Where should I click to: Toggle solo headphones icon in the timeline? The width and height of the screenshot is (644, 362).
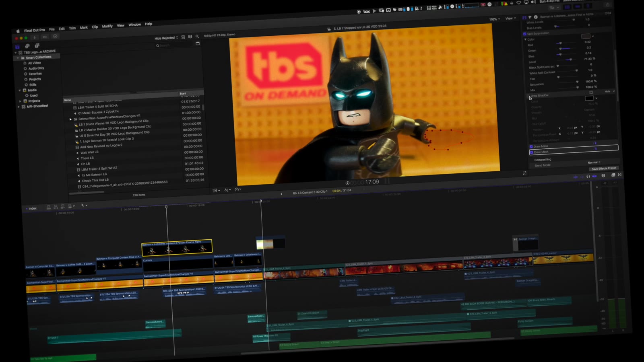pyautogui.click(x=588, y=176)
